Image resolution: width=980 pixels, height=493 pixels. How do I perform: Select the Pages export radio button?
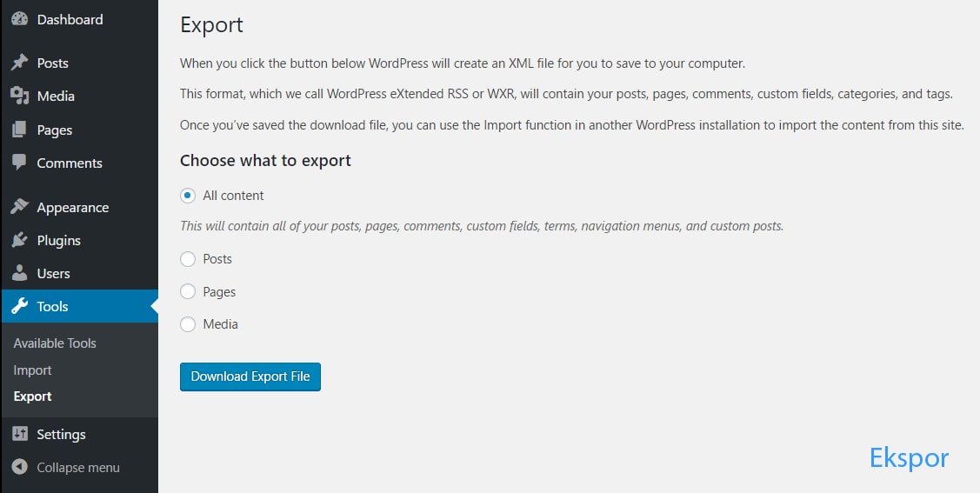click(x=188, y=291)
